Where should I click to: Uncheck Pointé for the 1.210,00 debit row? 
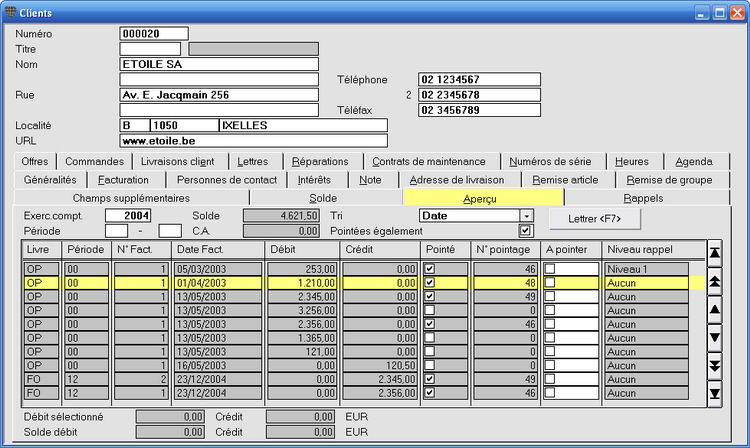pyautogui.click(x=430, y=283)
